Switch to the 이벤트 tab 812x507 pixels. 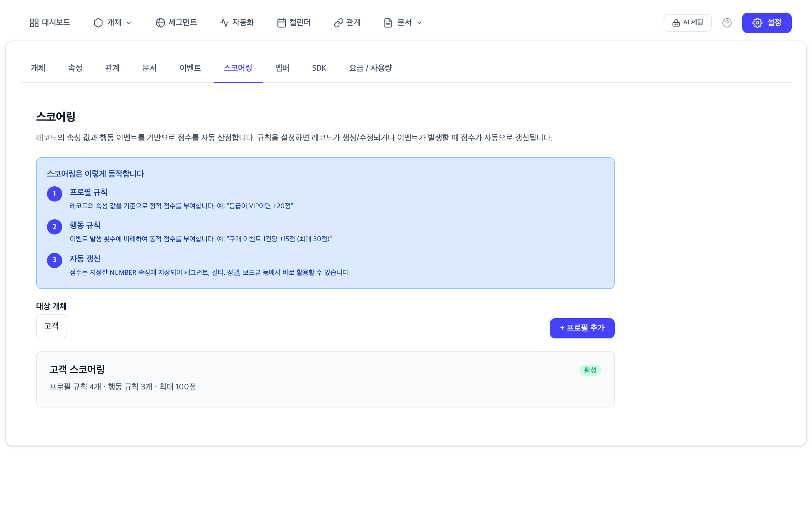(190, 68)
